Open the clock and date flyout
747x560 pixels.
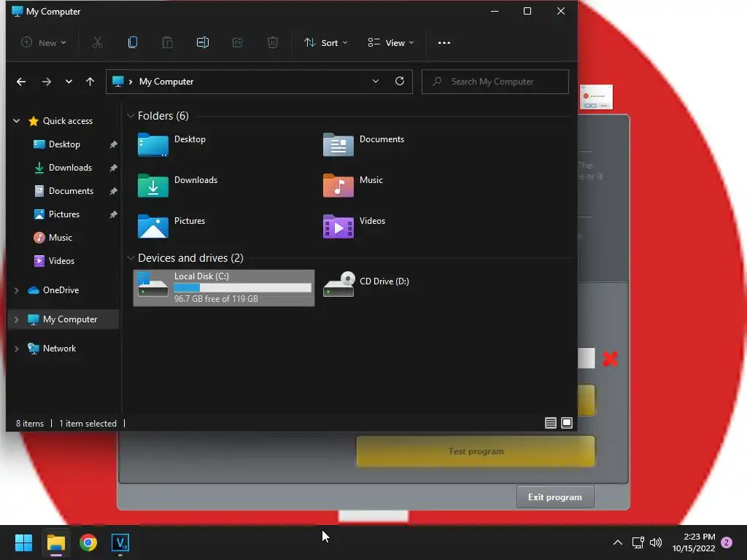click(x=694, y=542)
